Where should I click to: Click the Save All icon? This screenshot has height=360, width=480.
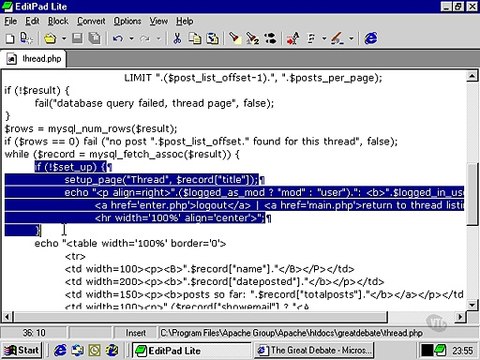(x=95, y=39)
